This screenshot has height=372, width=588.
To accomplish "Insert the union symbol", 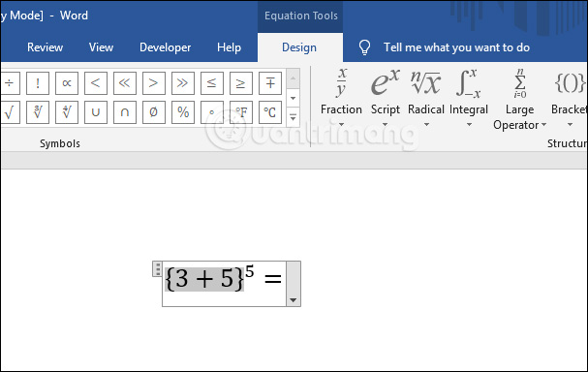I will pyautogui.click(x=96, y=112).
